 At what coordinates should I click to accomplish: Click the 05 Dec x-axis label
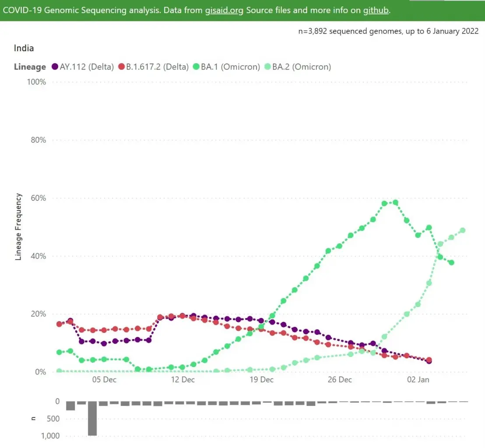pos(104,380)
